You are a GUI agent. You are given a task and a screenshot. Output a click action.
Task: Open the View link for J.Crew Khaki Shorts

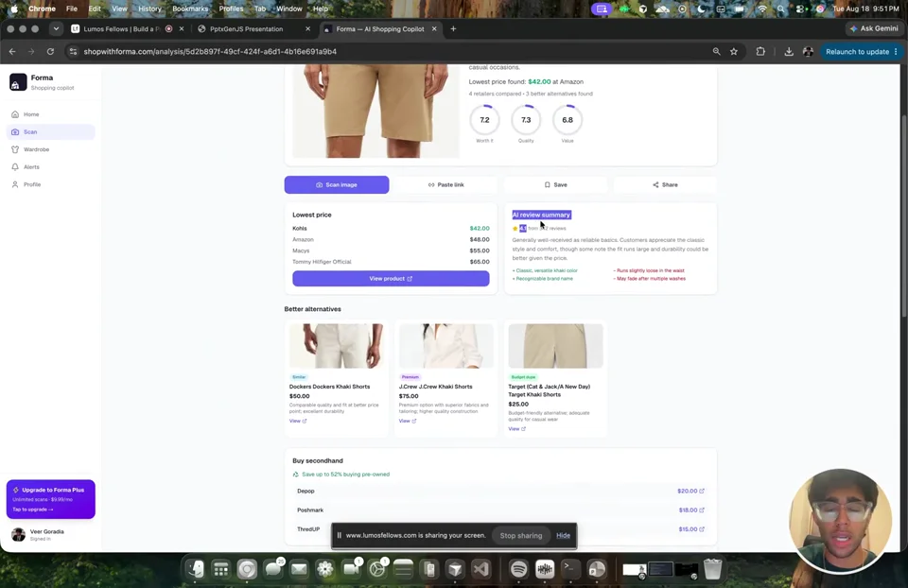click(x=407, y=421)
